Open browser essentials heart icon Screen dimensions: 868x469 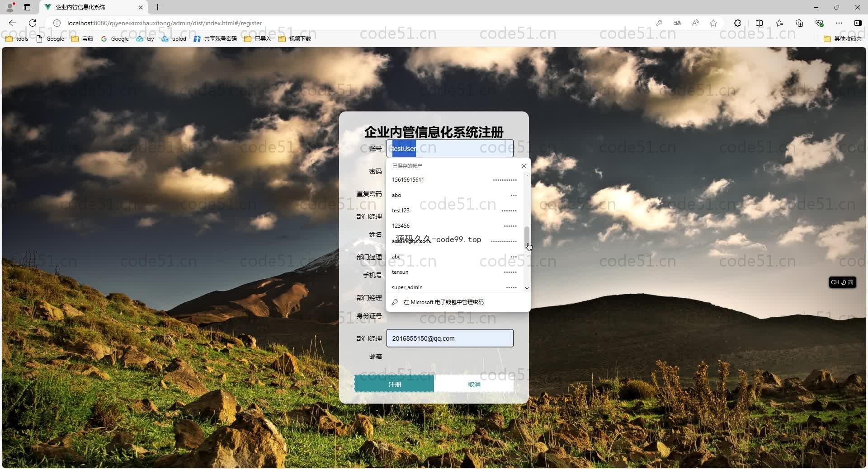click(x=819, y=23)
